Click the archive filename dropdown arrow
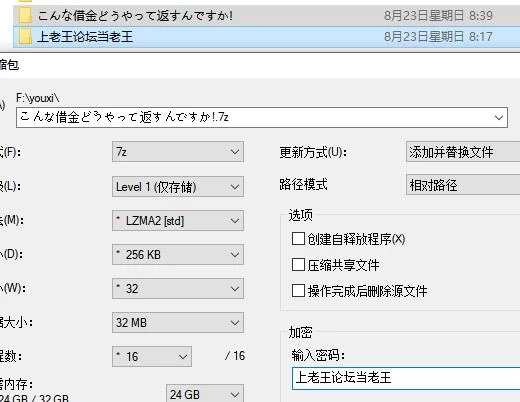520x402 pixels. pos(499,117)
